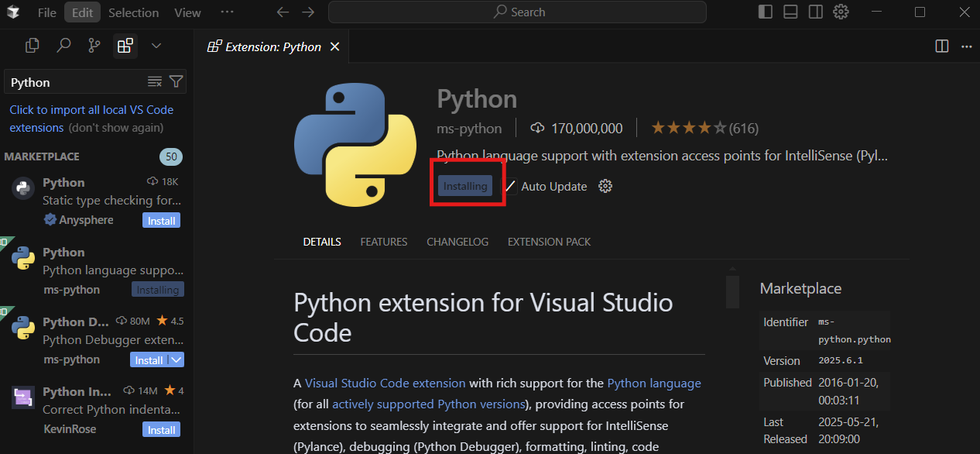This screenshot has height=454, width=980.
Task: Open the View menu
Action: [187, 12]
